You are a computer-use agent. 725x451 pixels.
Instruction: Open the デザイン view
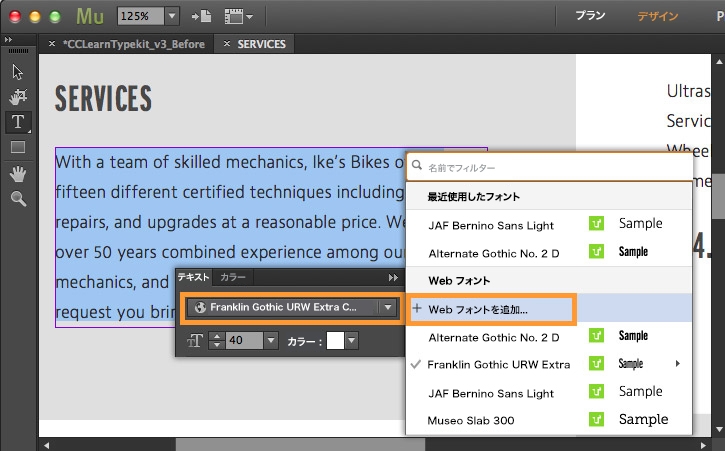pyautogui.click(x=657, y=16)
